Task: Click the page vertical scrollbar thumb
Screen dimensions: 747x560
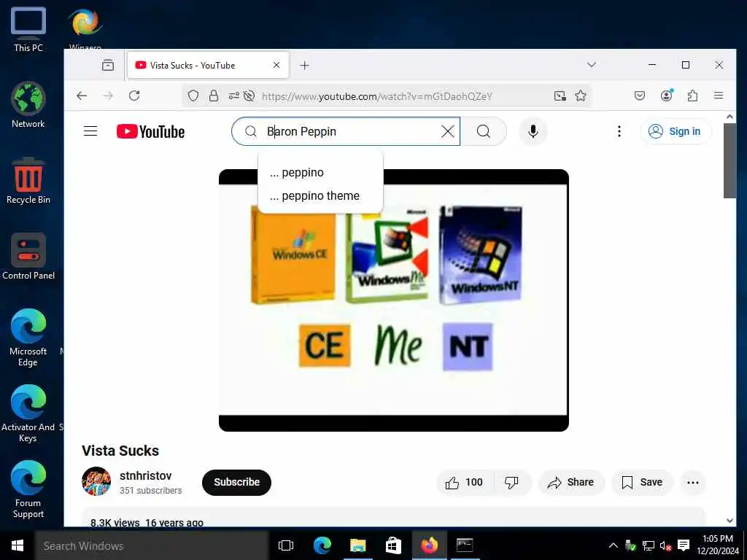Action: (729, 160)
